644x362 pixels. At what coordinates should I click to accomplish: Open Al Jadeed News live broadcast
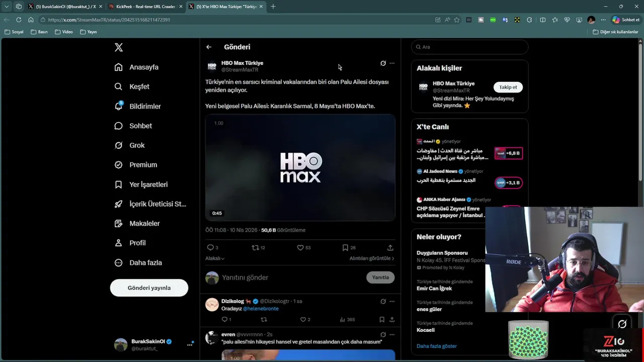pyautogui.click(x=469, y=178)
